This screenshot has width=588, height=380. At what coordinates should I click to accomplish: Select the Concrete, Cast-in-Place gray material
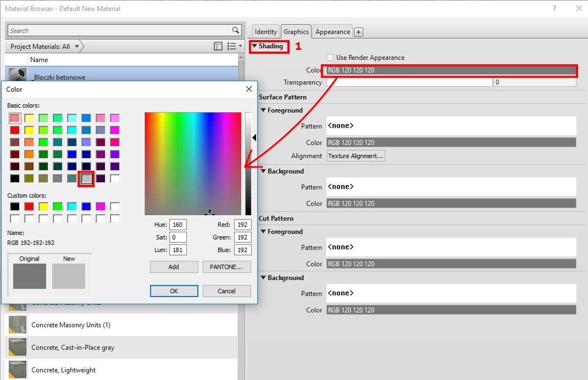(73, 348)
